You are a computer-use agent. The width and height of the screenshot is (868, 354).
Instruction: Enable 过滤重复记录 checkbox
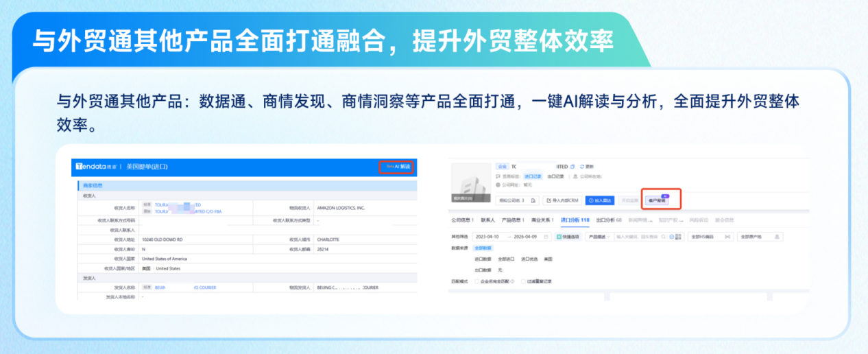[x=523, y=281]
